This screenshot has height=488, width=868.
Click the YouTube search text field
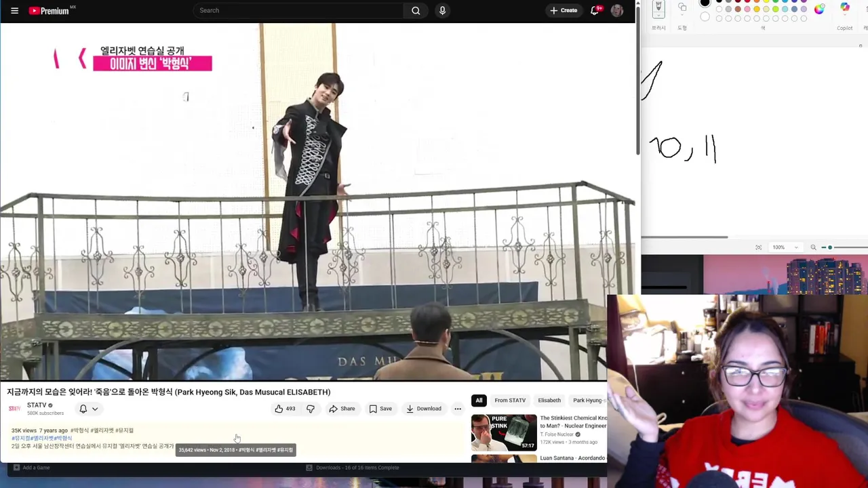[x=298, y=10]
